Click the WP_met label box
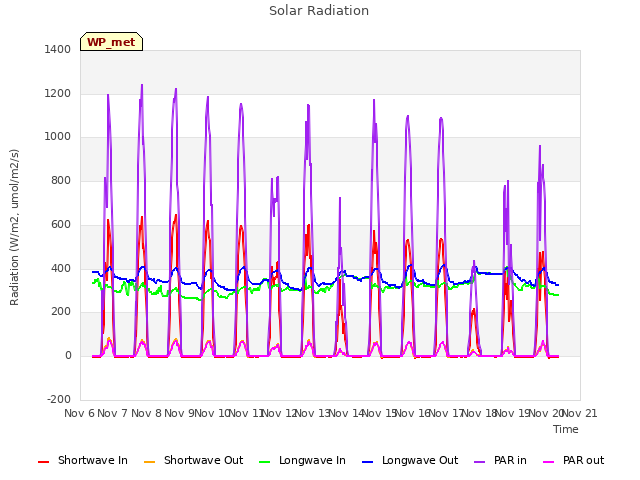 tap(111, 42)
